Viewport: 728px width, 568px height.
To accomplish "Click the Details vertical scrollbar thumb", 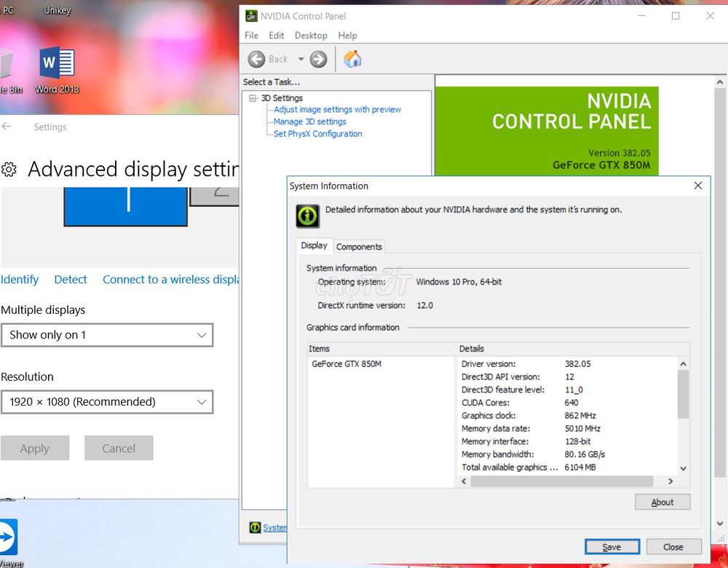I will (683, 394).
